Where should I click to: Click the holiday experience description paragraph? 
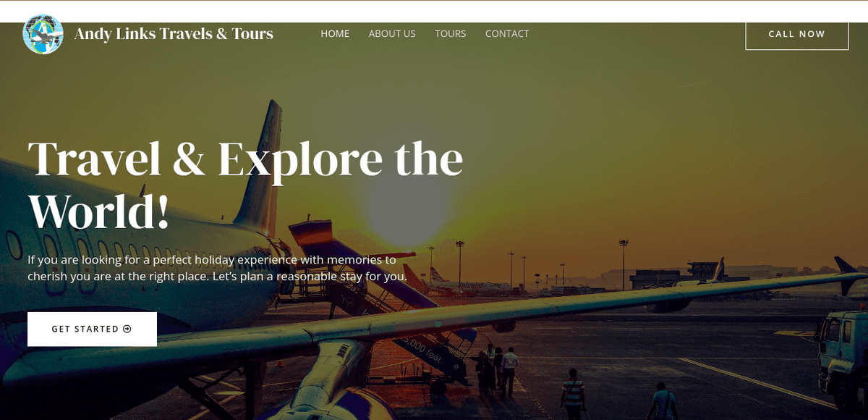(x=217, y=268)
